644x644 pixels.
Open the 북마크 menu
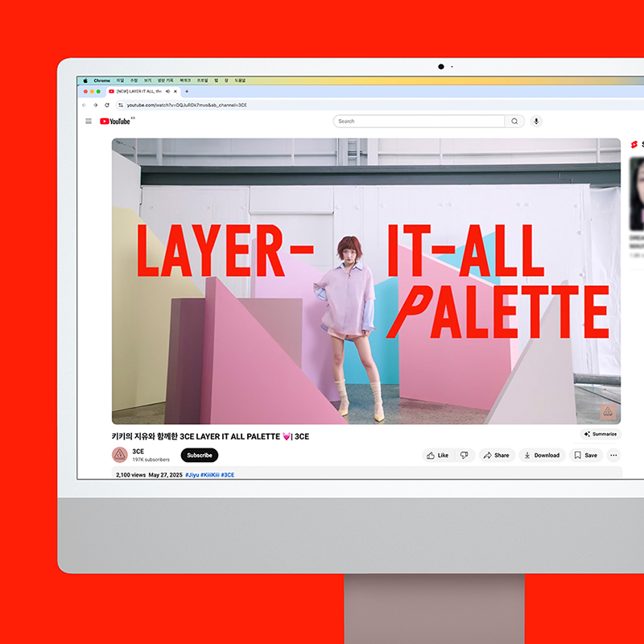(185, 80)
